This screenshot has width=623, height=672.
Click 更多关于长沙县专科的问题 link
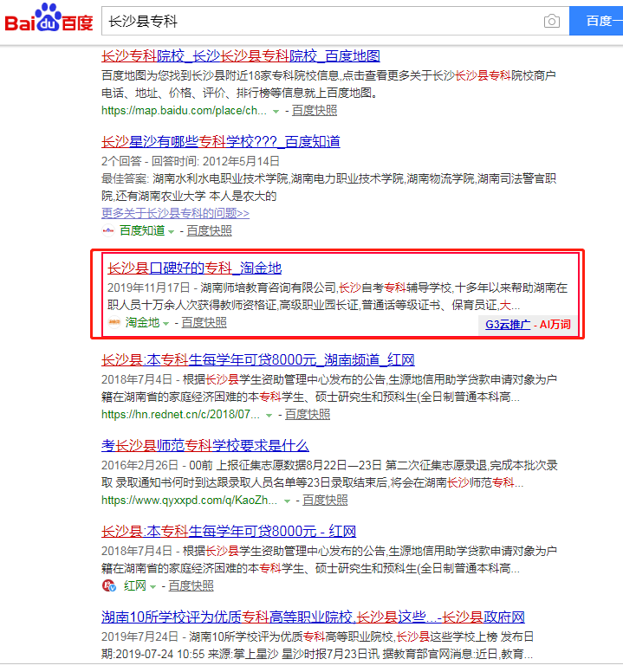175,213
